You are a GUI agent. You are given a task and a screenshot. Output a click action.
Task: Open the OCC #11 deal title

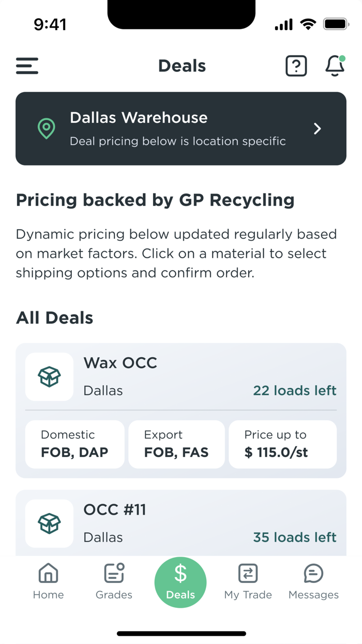pyautogui.click(x=115, y=510)
